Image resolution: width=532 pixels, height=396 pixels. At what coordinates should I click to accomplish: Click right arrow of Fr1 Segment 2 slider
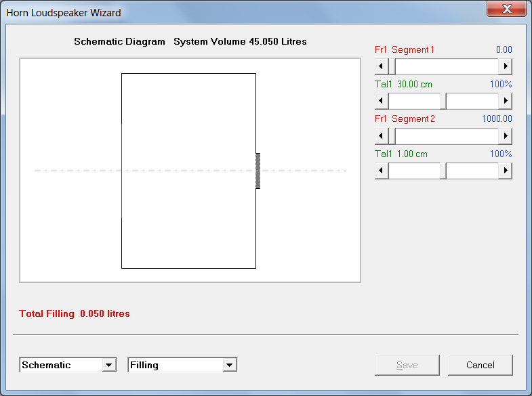pos(505,136)
